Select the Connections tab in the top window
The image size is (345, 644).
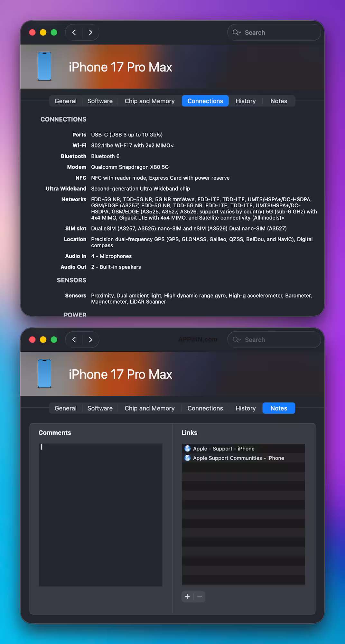coord(205,101)
